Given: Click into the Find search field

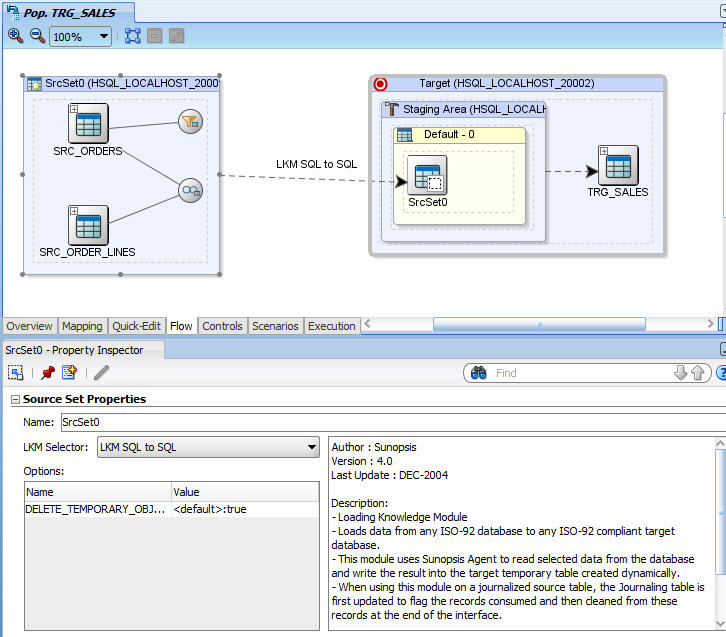Looking at the screenshot, I should (x=581, y=373).
